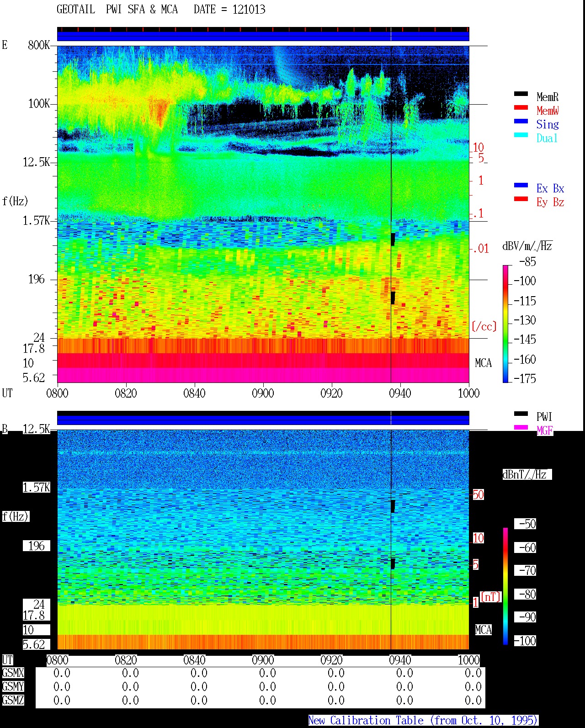Click the 100K frequency axis label
This screenshot has width=585, height=728.
point(39,104)
